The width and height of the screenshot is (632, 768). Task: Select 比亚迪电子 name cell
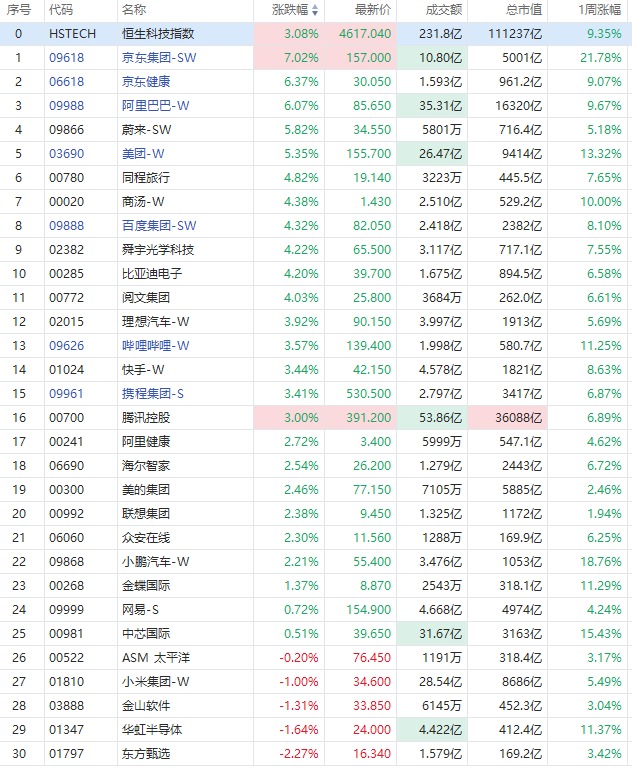[x=152, y=274]
